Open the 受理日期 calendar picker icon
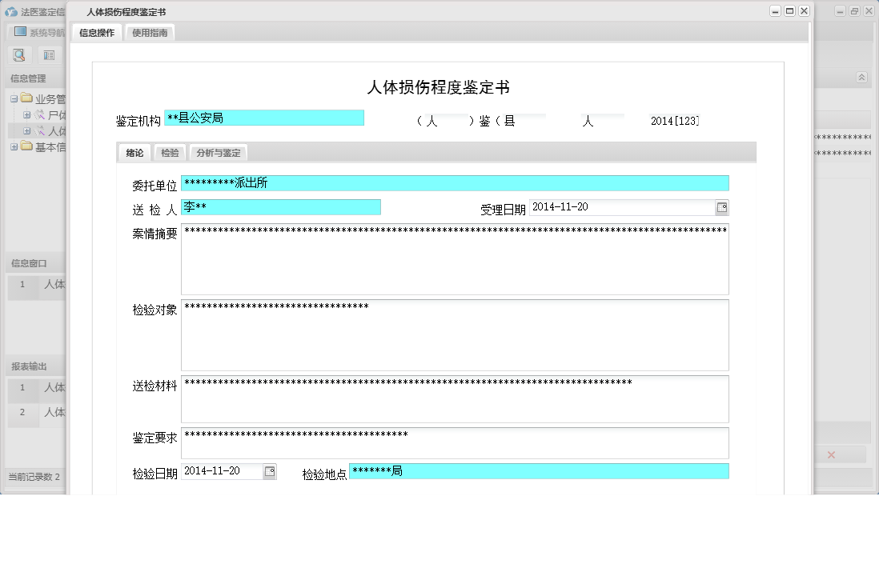The height and width of the screenshot is (588, 879). [721, 207]
